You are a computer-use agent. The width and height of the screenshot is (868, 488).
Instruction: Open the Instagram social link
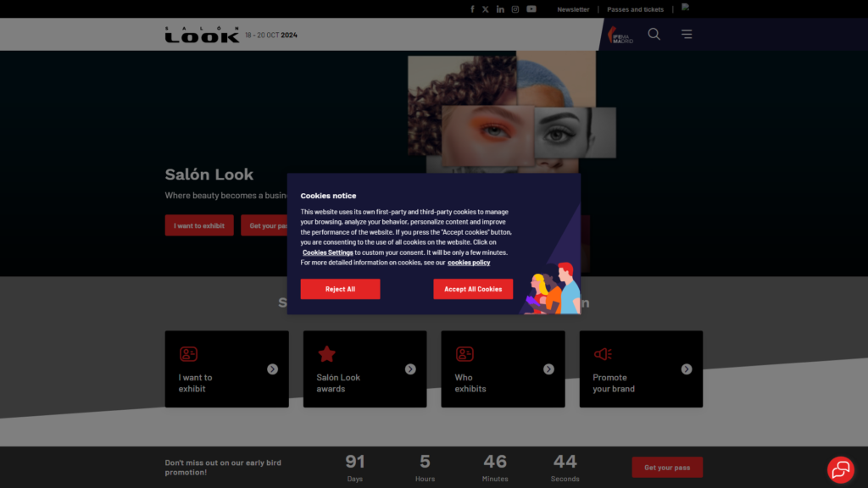coord(515,9)
